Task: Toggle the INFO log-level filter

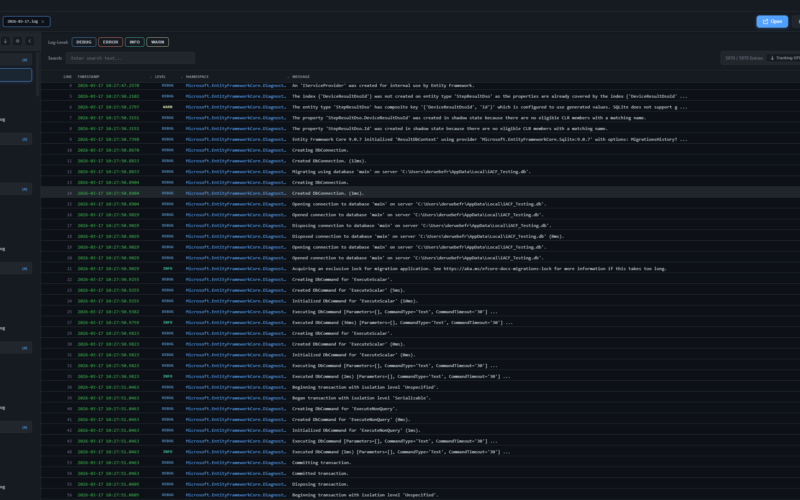Action: [135, 42]
